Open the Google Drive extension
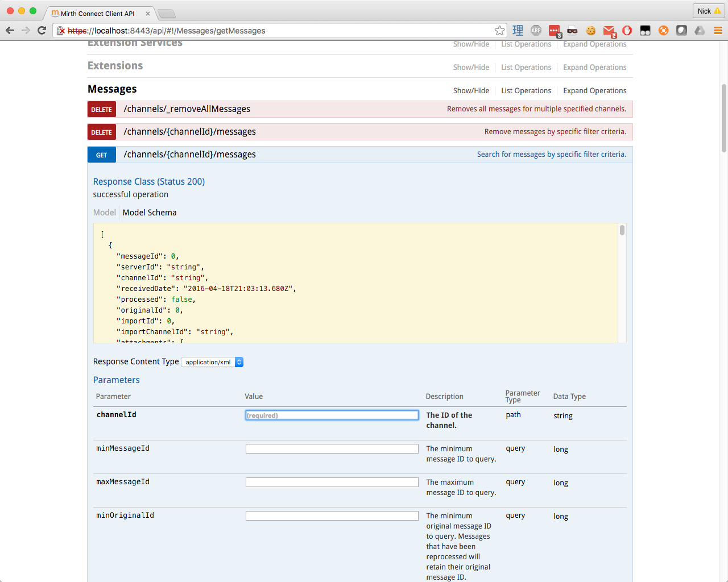This screenshot has height=582, width=728. (700, 31)
